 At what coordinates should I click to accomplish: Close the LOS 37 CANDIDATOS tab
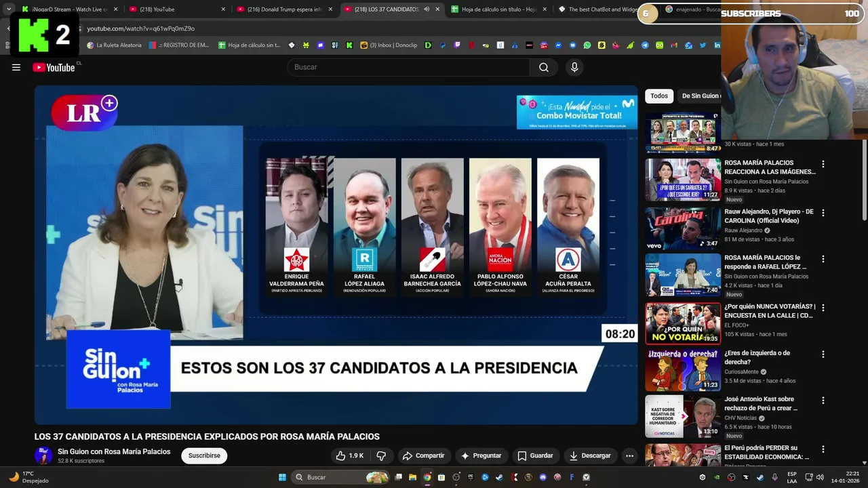(x=437, y=9)
